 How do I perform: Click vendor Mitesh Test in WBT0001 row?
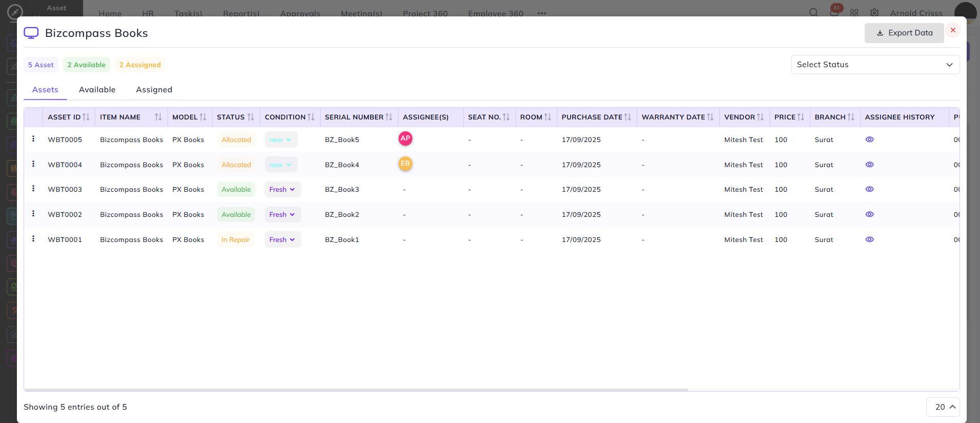click(743, 239)
